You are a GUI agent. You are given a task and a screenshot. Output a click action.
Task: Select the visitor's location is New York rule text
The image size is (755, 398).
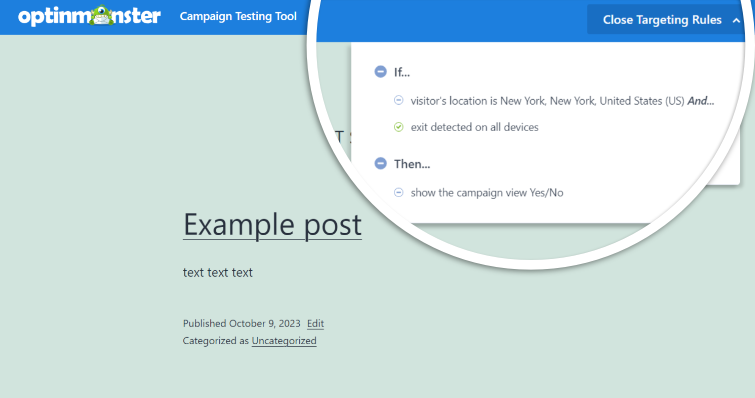click(x=547, y=101)
